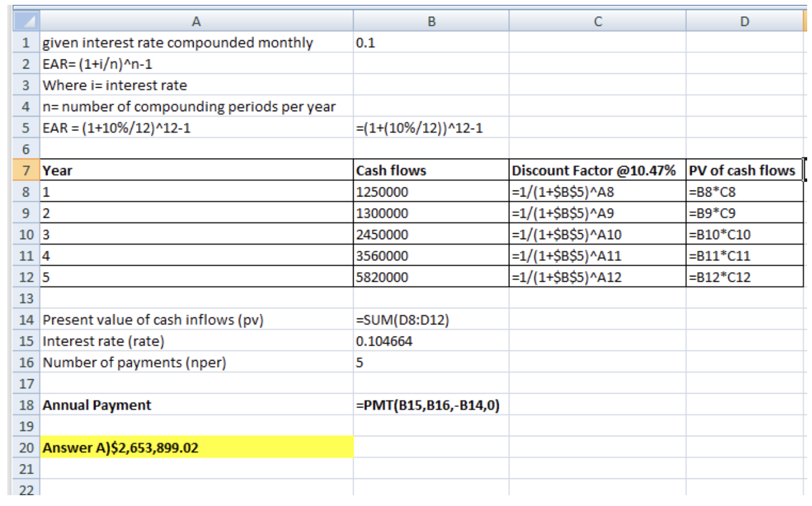Click the 'Year' header cell
This screenshot has height=506, width=812.
pyautogui.click(x=196, y=170)
